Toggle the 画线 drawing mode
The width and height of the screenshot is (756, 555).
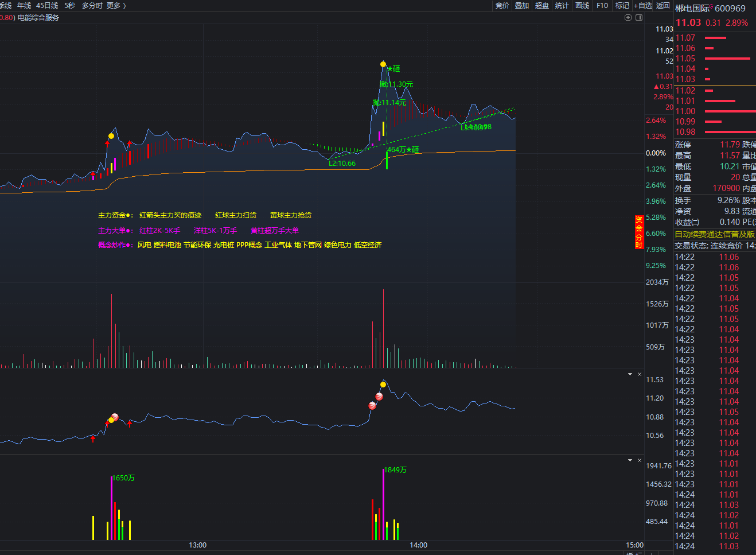click(x=582, y=6)
